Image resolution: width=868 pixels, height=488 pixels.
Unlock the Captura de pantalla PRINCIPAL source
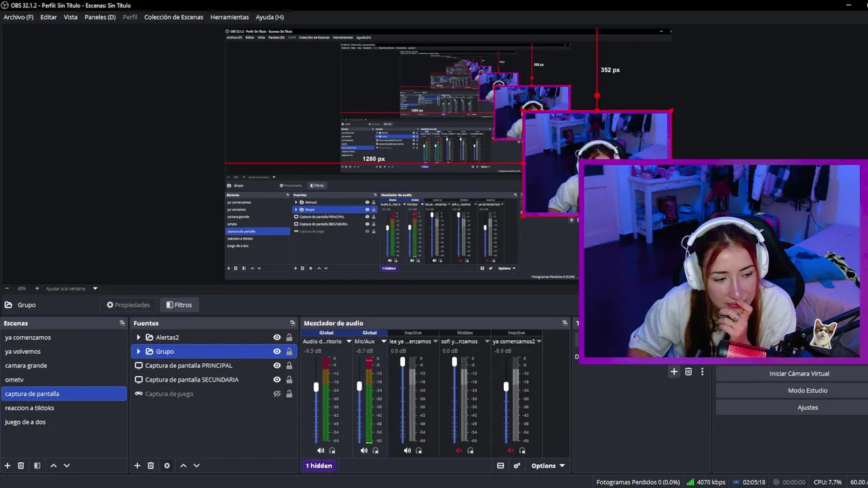click(x=289, y=365)
